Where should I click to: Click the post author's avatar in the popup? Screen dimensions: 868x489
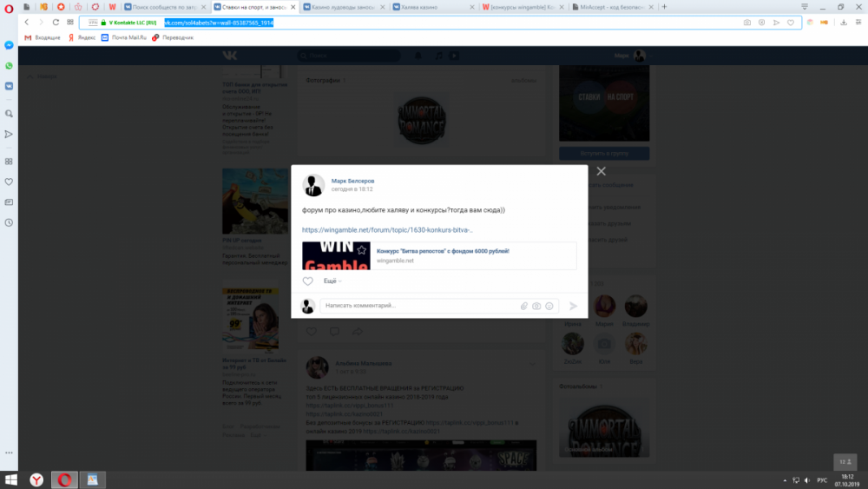point(313,185)
